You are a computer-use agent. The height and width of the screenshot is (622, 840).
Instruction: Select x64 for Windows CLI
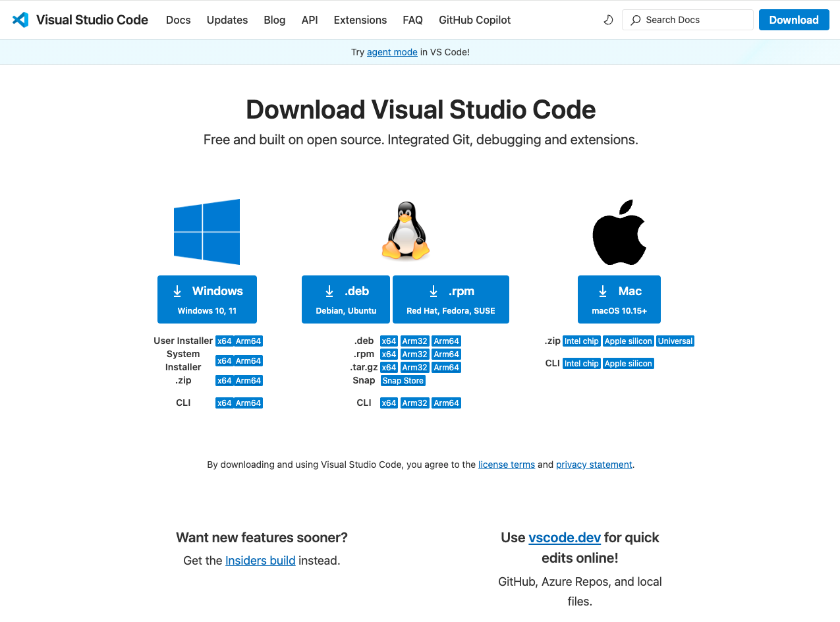pyautogui.click(x=224, y=403)
